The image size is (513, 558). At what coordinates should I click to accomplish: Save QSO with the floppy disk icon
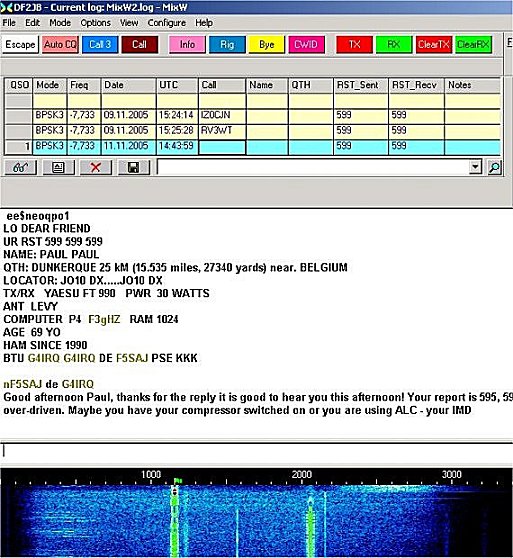click(133, 167)
